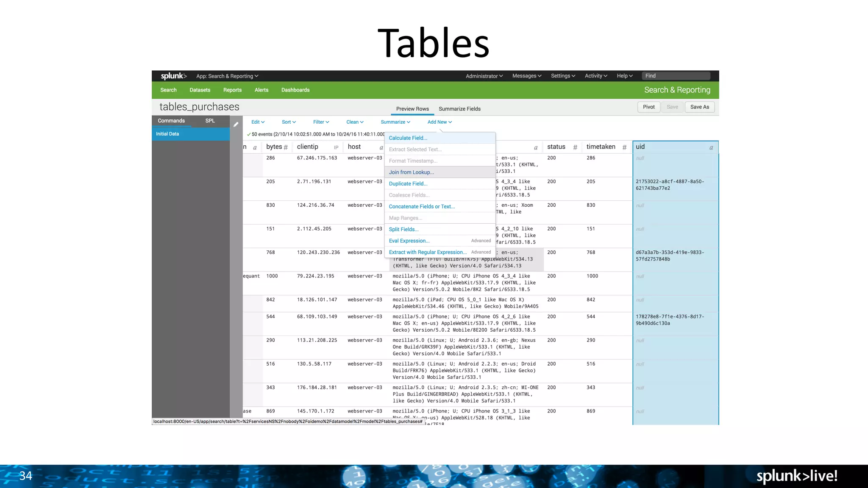Click the tables_purchases dataset title

[199, 107]
